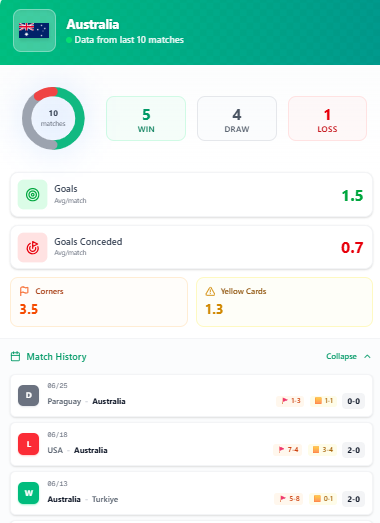Screen dimensions: 380x523
Task: Click the Goals Conceded icon
Action: 32,247
